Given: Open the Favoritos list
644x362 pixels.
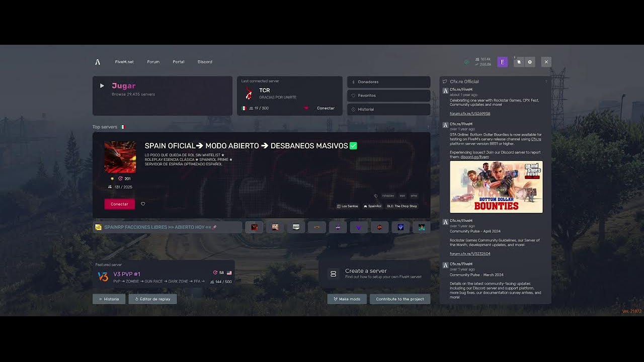Looking at the screenshot, I should [388, 96].
